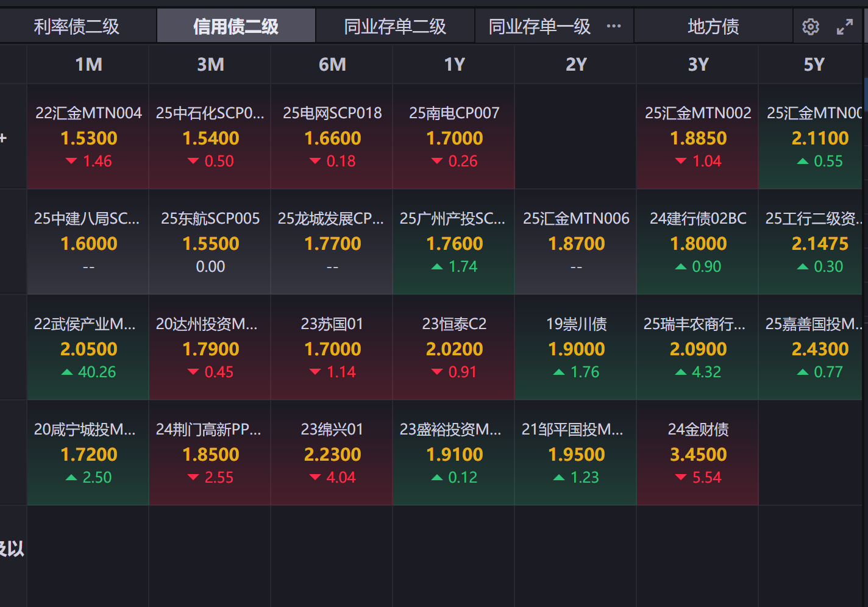Click the expand fullscreen icon
868x607 pixels.
[844, 27]
